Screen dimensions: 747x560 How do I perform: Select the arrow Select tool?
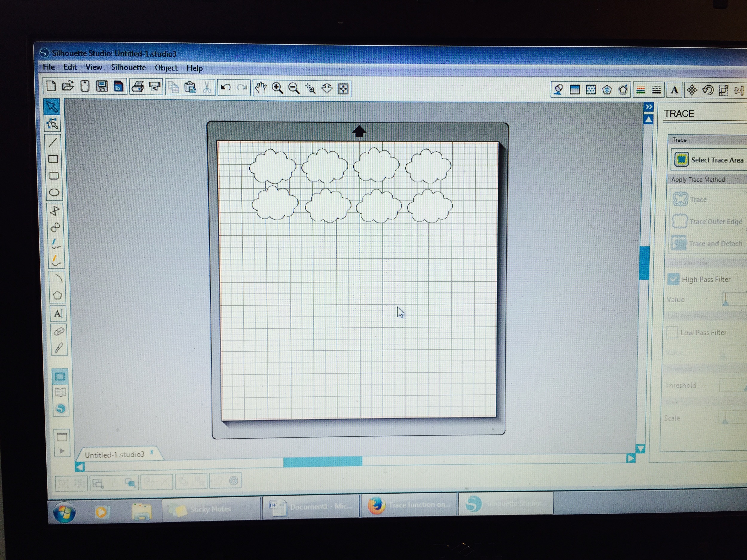(x=52, y=107)
